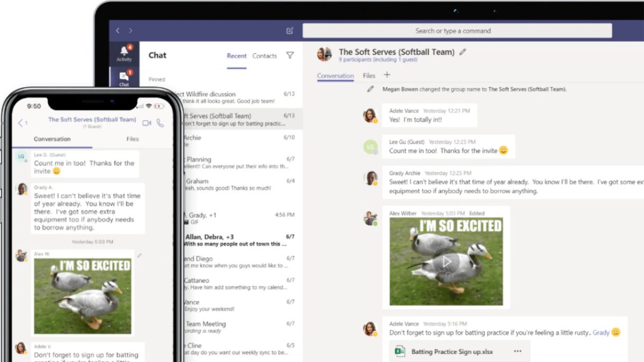This screenshot has height=362, width=644.
Task: Play the I'm So Excited GIF
Action: [x=447, y=261]
